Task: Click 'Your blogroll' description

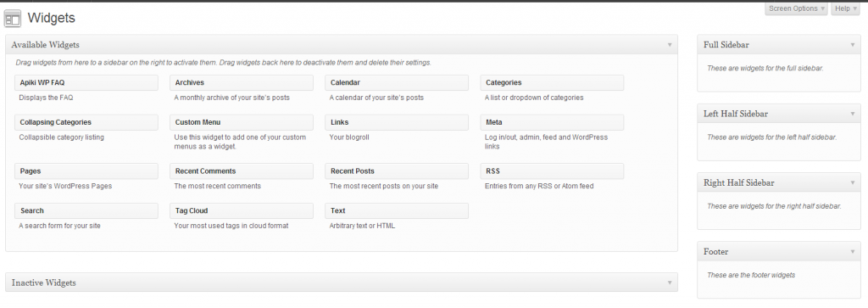Action: coord(349,137)
